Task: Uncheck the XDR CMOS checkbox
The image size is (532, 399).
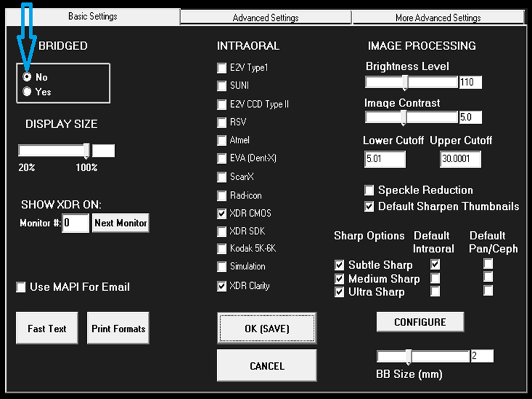Action: tap(222, 214)
